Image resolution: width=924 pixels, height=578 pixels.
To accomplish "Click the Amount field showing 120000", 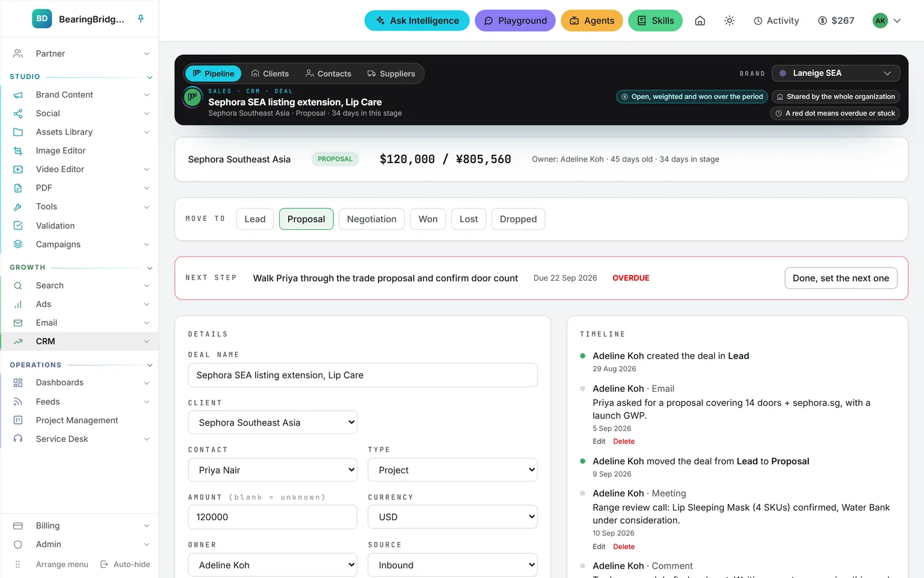I will [x=273, y=517].
